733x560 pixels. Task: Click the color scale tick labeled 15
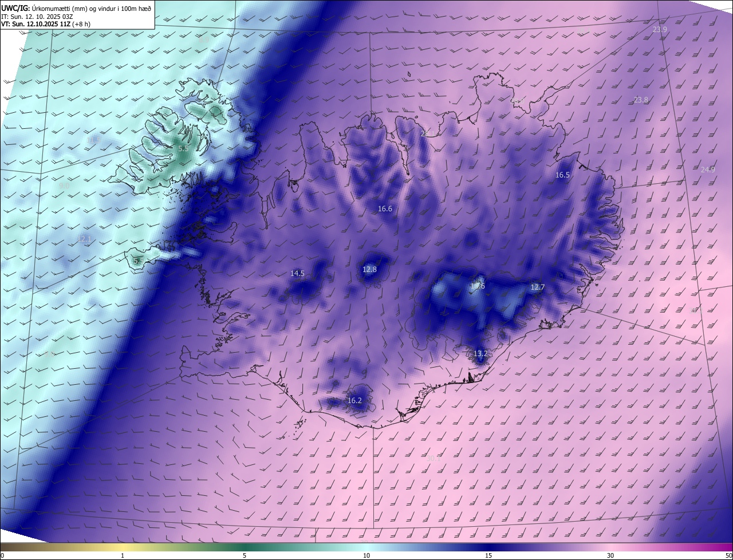point(488,555)
